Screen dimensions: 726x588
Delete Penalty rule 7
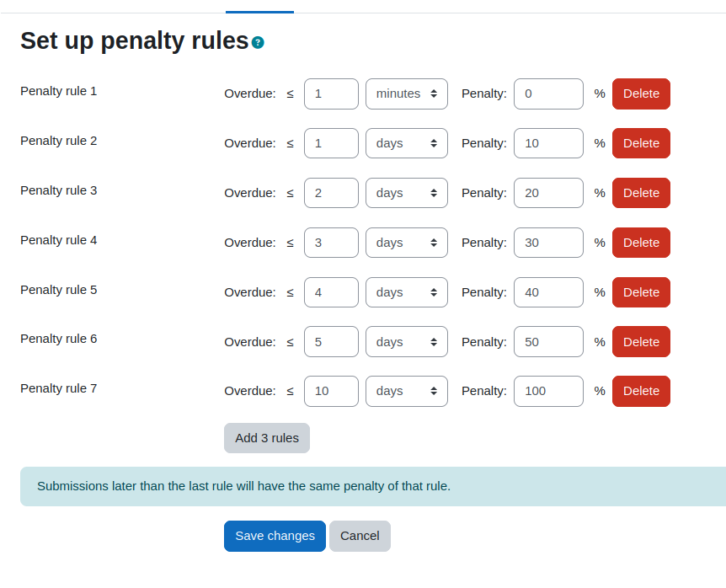point(641,391)
